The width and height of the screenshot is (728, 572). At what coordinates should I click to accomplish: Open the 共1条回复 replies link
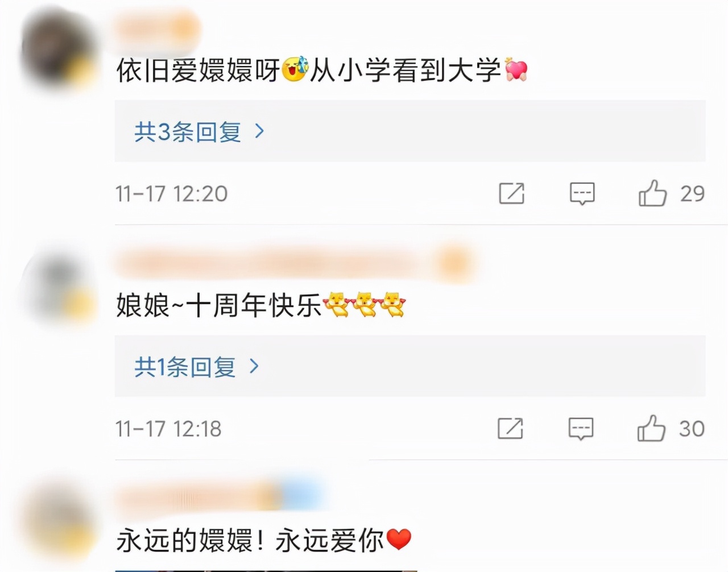[x=185, y=367]
